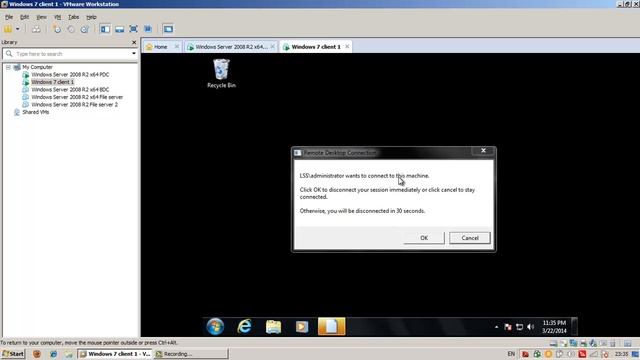
Task: Collapse the My Computer tree node
Action: (8, 67)
